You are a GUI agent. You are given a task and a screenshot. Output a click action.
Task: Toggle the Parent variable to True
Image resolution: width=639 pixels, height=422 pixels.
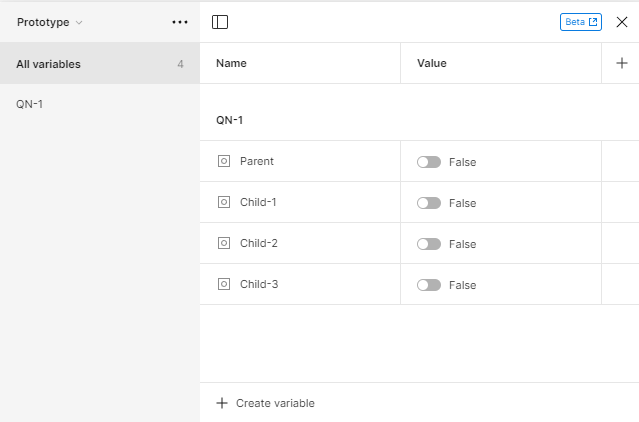[x=429, y=162]
